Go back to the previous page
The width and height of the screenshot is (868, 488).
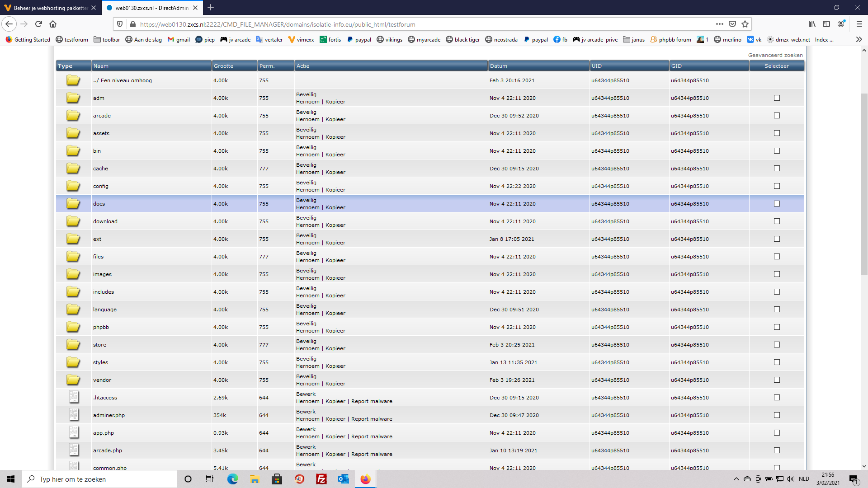coord(9,24)
